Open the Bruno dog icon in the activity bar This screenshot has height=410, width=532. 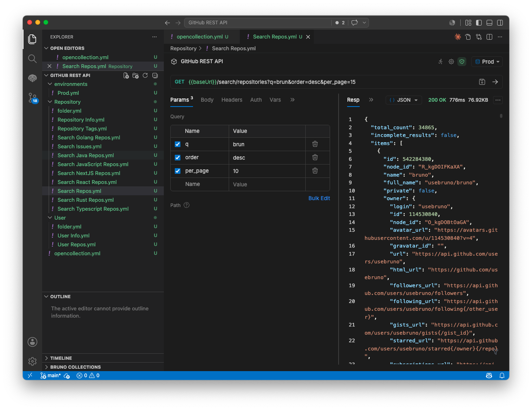32,78
